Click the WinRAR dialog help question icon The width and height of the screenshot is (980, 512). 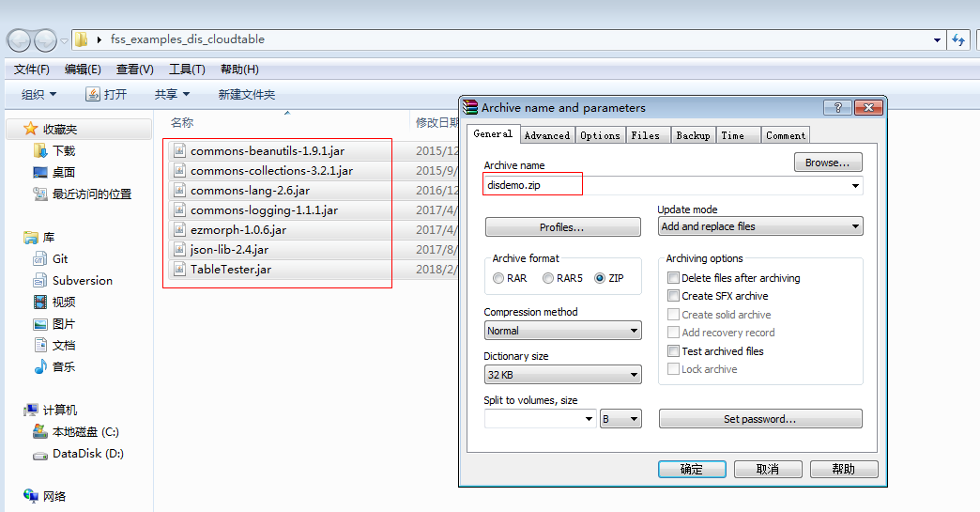[838, 108]
